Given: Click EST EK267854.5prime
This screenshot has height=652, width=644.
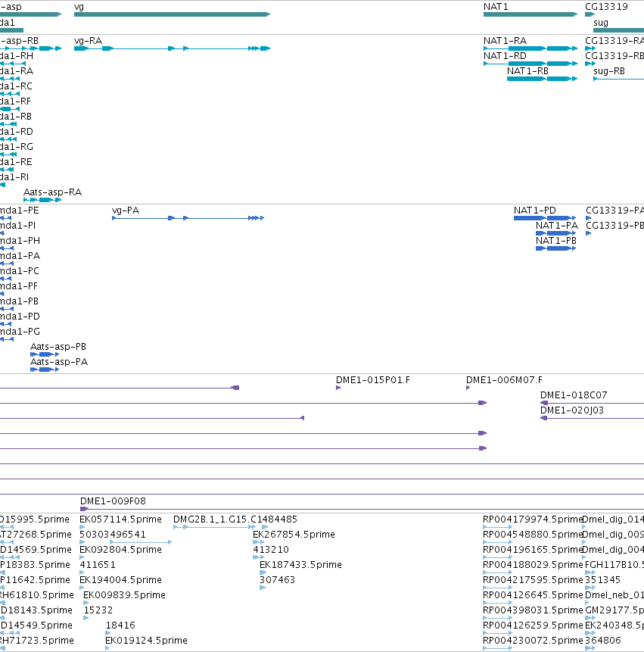Looking at the screenshot, I should coord(294,535).
